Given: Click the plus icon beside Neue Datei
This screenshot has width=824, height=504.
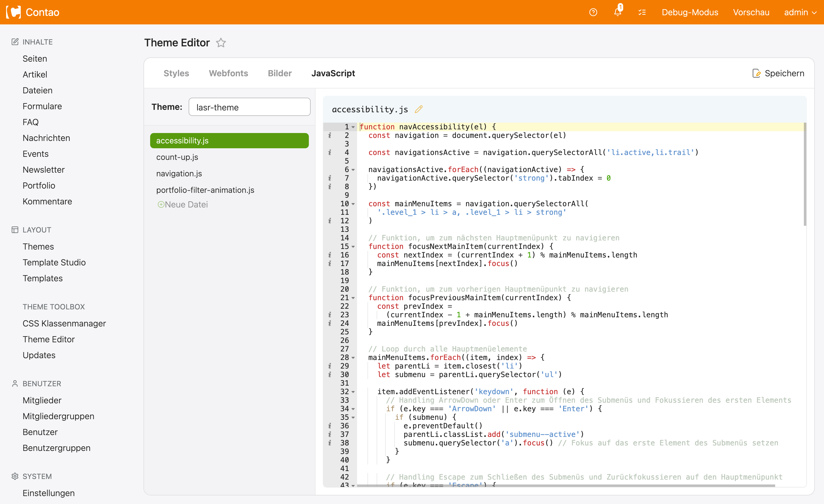Looking at the screenshot, I should pos(161,204).
